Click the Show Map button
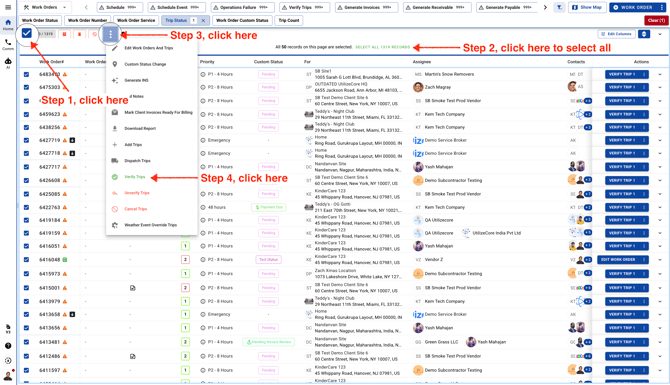This screenshot has height=385, width=670. click(x=587, y=7)
